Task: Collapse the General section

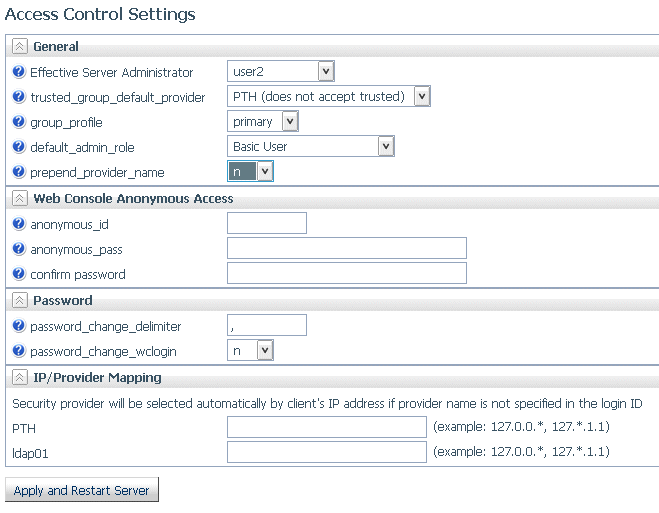Action: (x=20, y=46)
